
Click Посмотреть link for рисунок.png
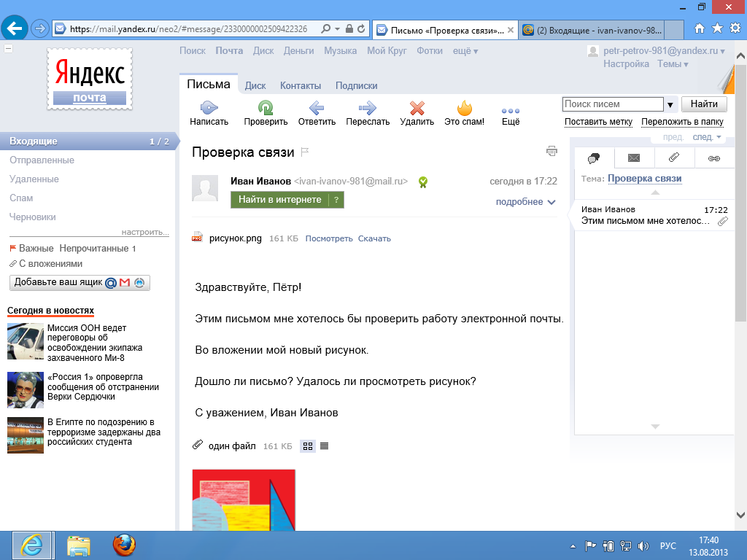point(329,238)
